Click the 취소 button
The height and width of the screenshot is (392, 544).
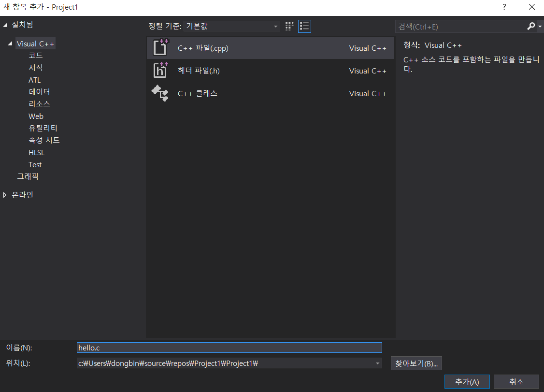pyautogui.click(x=516, y=382)
